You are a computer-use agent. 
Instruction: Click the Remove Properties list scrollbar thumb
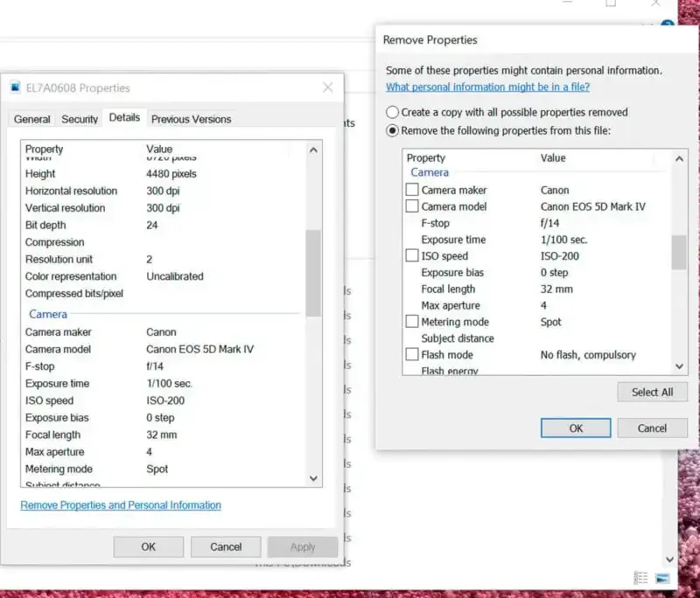679,253
